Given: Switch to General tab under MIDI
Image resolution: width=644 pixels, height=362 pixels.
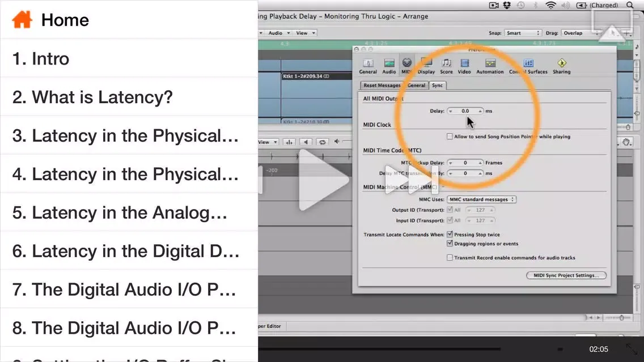Looking at the screenshot, I should [416, 86].
